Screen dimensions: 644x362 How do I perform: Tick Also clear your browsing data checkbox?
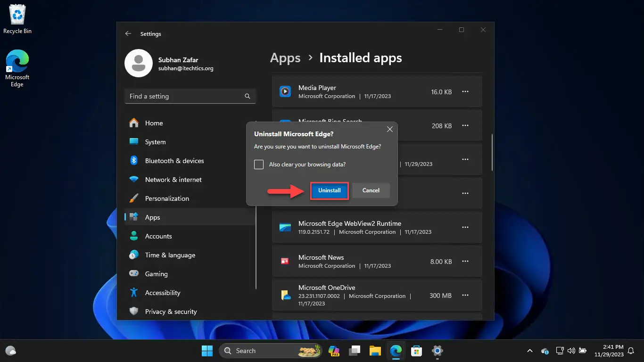259,165
